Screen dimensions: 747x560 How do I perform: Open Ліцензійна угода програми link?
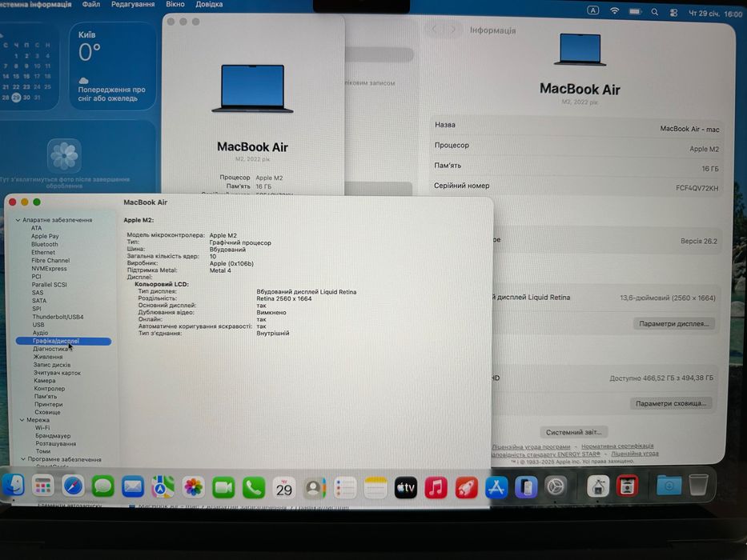click(x=531, y=446)
